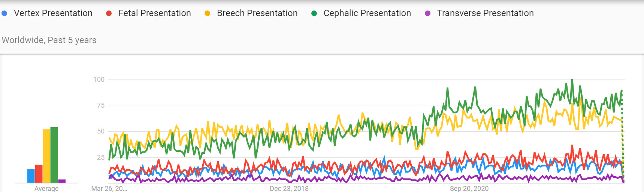Select the Fetal Presentation legend label
This screenshot has height=192, width=644.
click(x=155, y=13)
